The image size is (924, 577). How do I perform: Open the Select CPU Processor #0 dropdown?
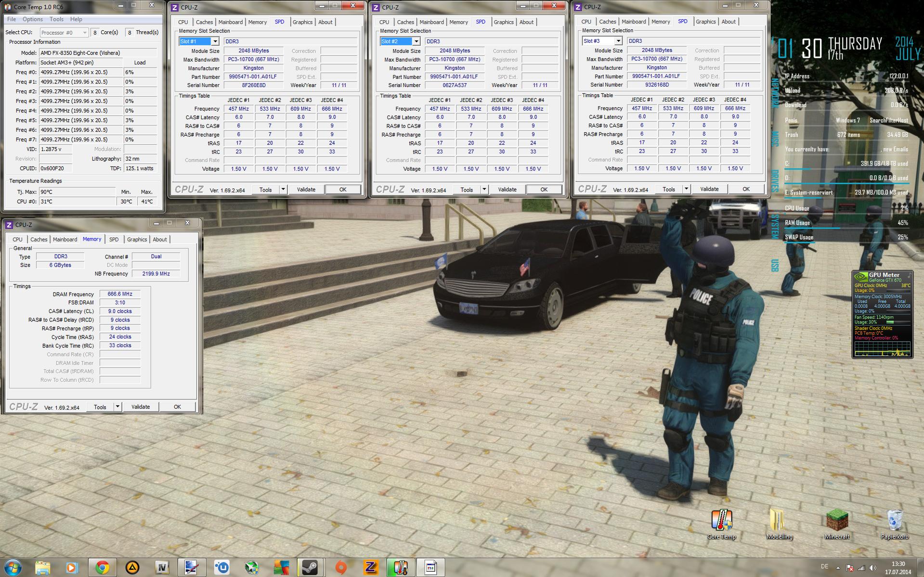(x=64, y=32)
